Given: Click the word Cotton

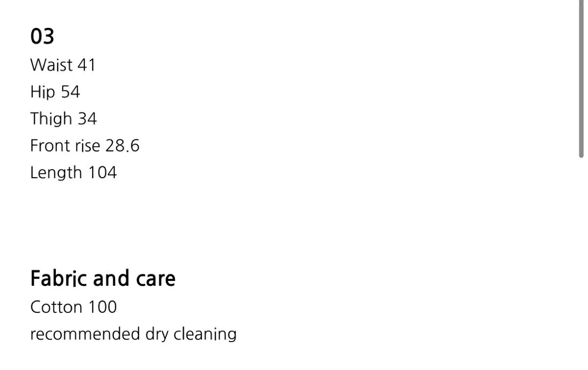Looking at the screenshot, I should (x=56, y=307).
